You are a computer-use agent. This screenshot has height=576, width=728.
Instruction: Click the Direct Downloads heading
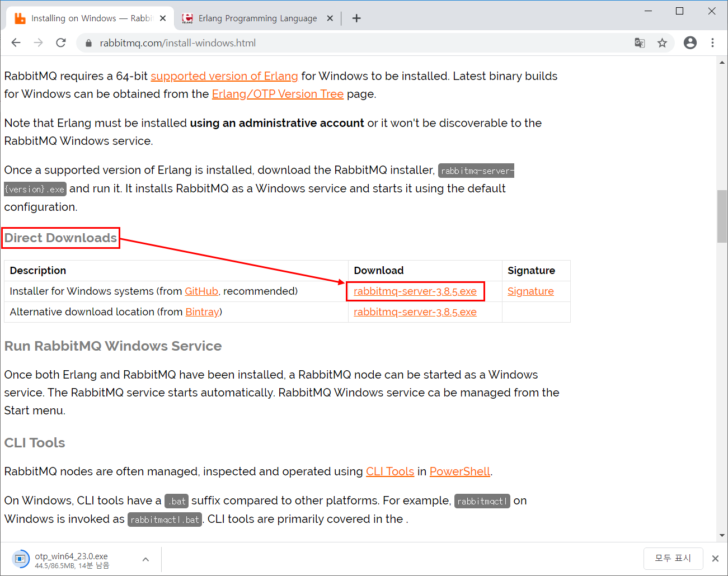click(60, 238)
